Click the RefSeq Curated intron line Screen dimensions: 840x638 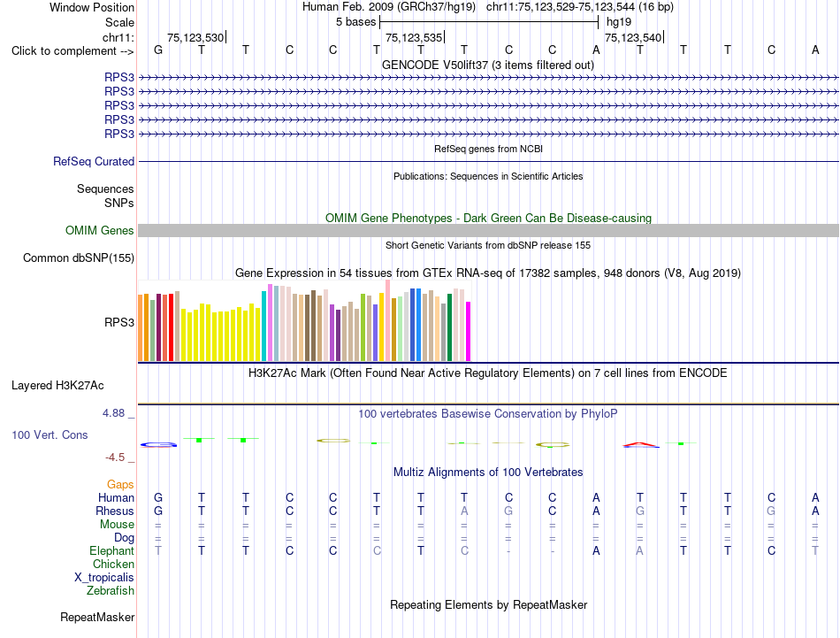pyautogui.click(x=488, y=161)
